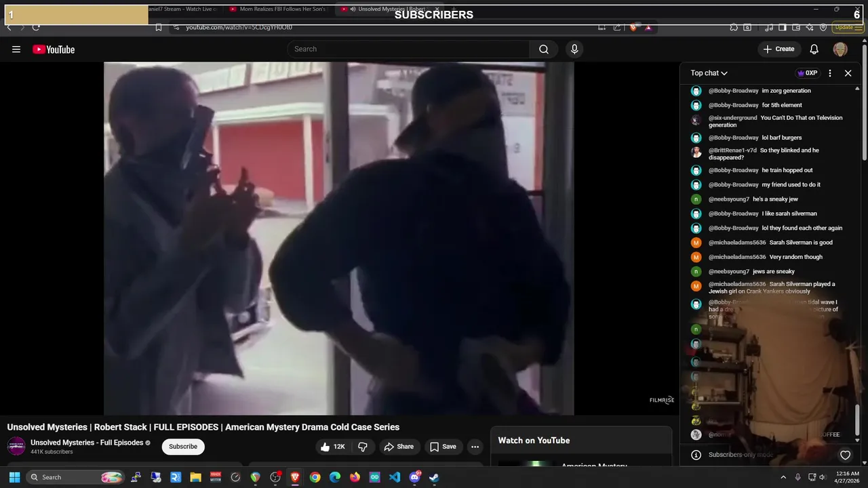Viewport: 868px width, 488px height.
Task: Open the browser extensions puzzle icon
Action: pyautogui.click(x=734, y=27)
